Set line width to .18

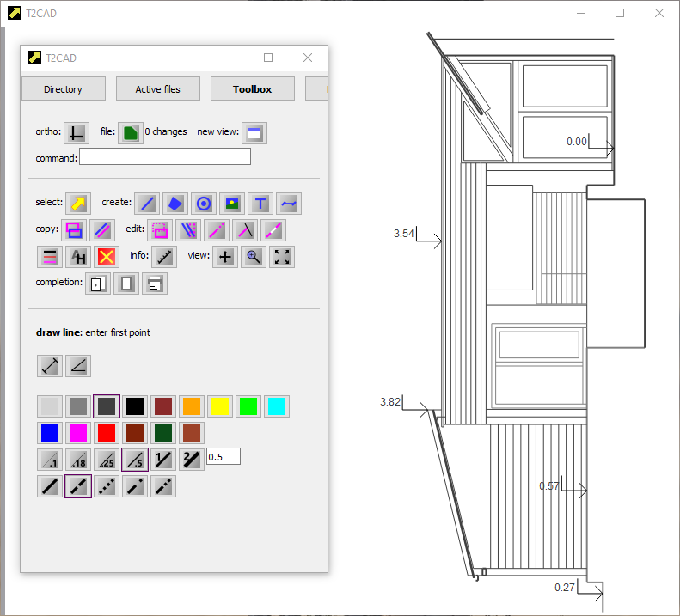tap(78, 460)
